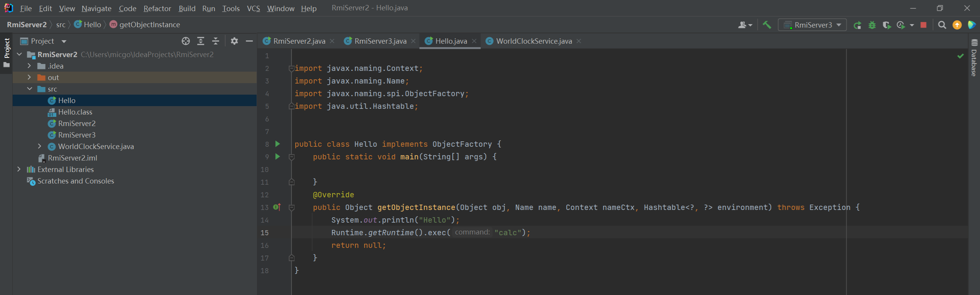Image resolution: width=980 pixels, height=295 pixels.
Task: Toggle the Project side tab
Action: [6, 53]
